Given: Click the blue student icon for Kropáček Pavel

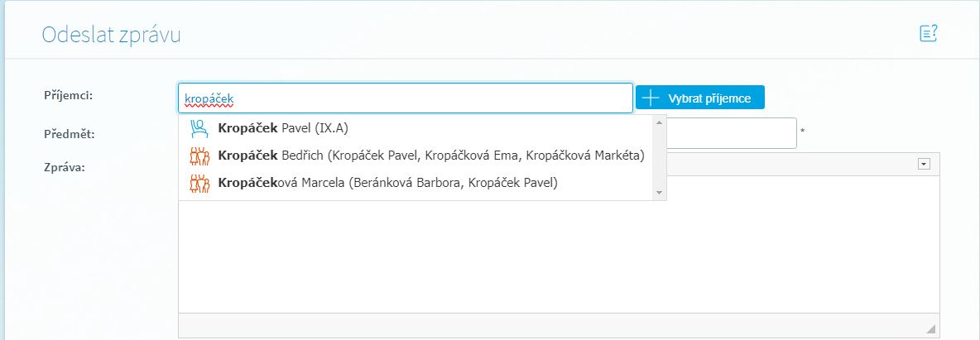Looking at the screenshot, I should point(199,128).
